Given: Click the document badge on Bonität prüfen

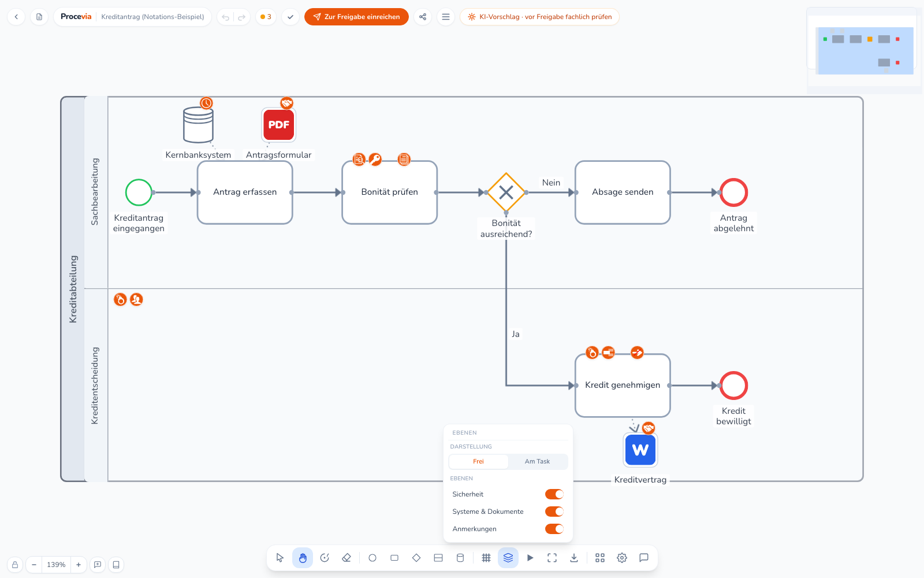Looking at the screenshot, I should (x=404, y=160).
